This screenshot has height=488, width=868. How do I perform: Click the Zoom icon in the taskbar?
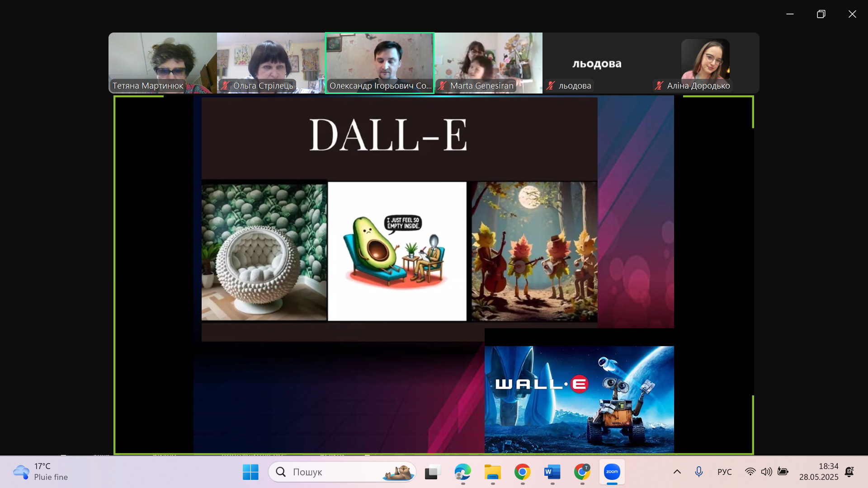click(x=612, y=472)
